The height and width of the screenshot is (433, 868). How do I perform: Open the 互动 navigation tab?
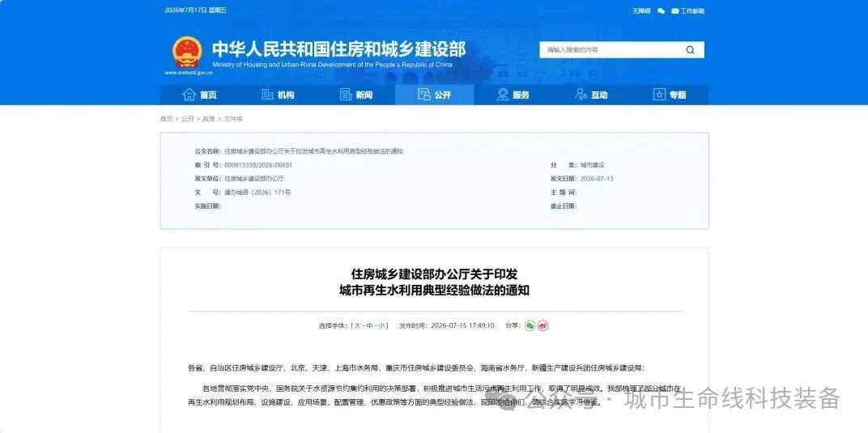point(591,95)
